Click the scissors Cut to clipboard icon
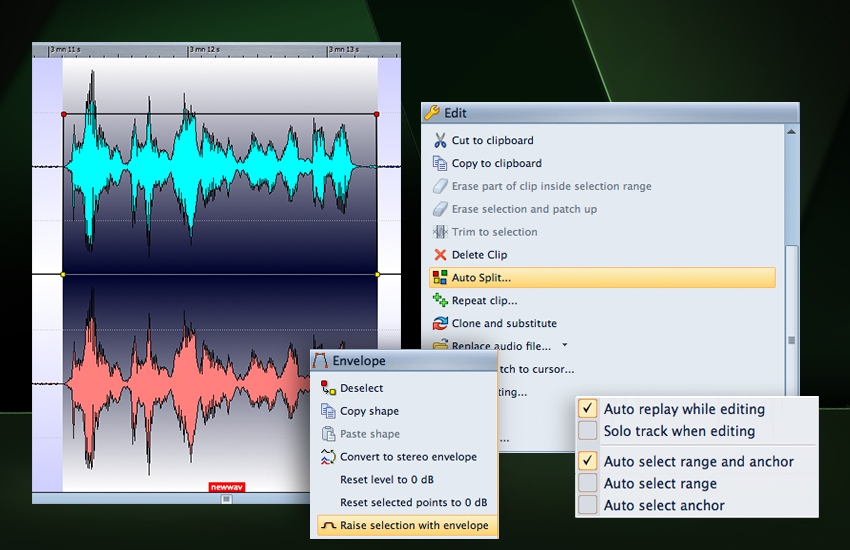Viewport: 850px width, 550px height. (440, 140)
